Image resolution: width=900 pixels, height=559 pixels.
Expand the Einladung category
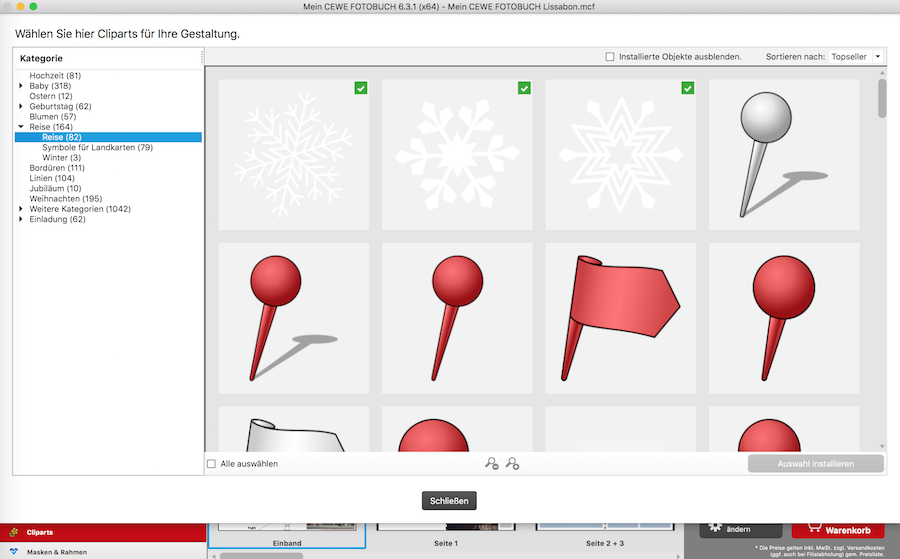point(21,219)
